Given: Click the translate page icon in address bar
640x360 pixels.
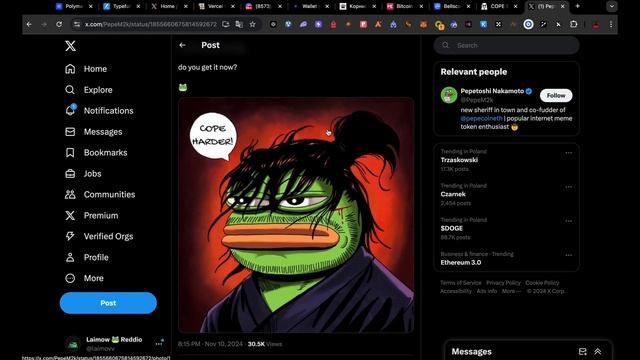Looking at the screenshot, I should (239, 24).
